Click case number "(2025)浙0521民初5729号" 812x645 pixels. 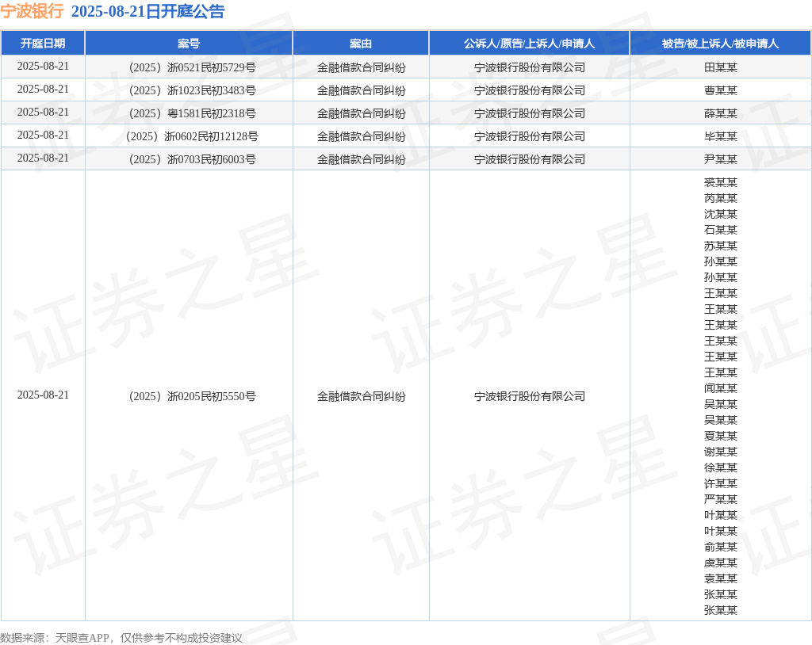[192, 67]
